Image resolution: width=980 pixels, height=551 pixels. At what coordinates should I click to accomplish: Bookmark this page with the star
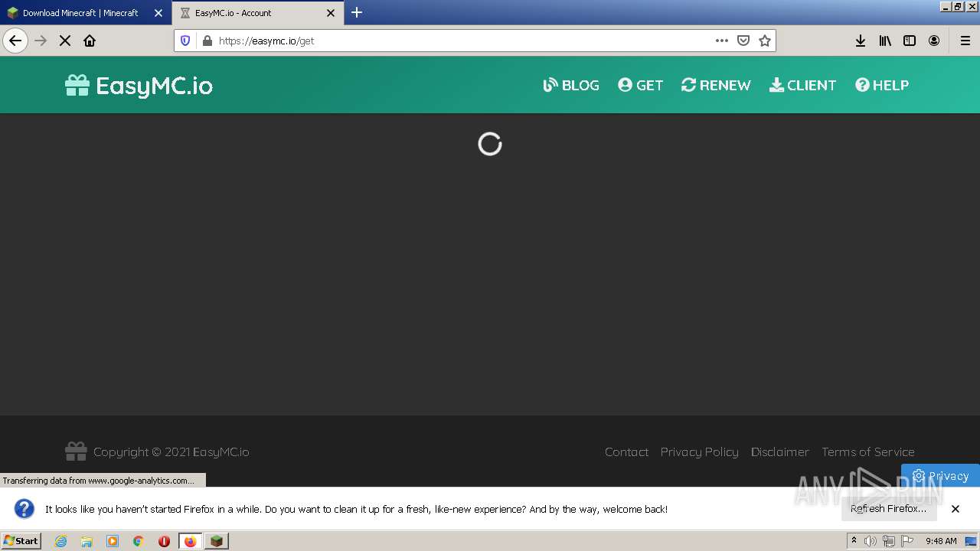point(765,41)
